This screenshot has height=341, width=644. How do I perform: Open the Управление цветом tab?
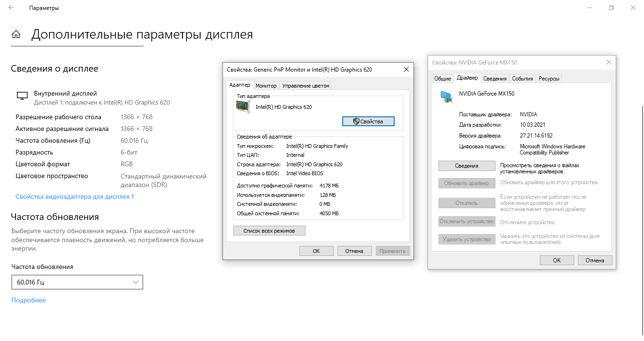[305, 86]
